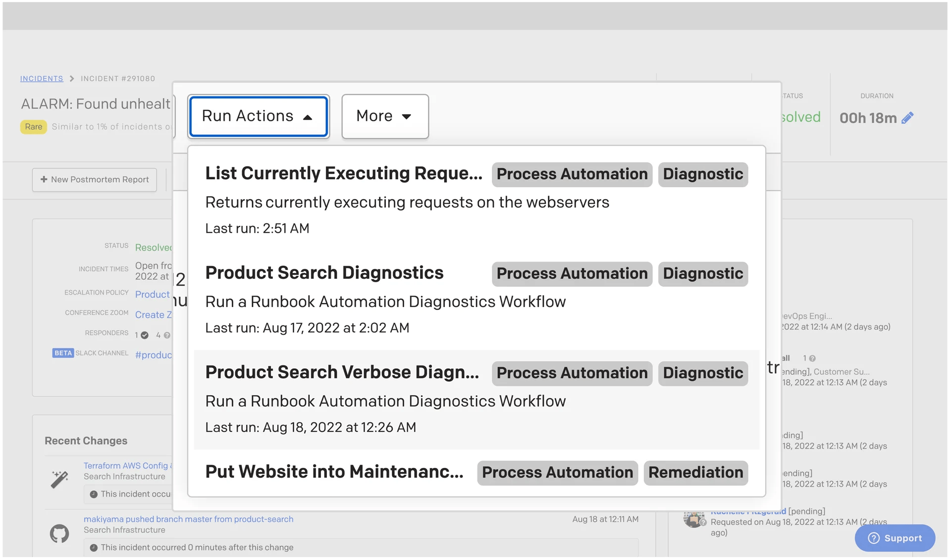
Task: Open the #product Slack channel link
Action: click(x=154, y=355)
